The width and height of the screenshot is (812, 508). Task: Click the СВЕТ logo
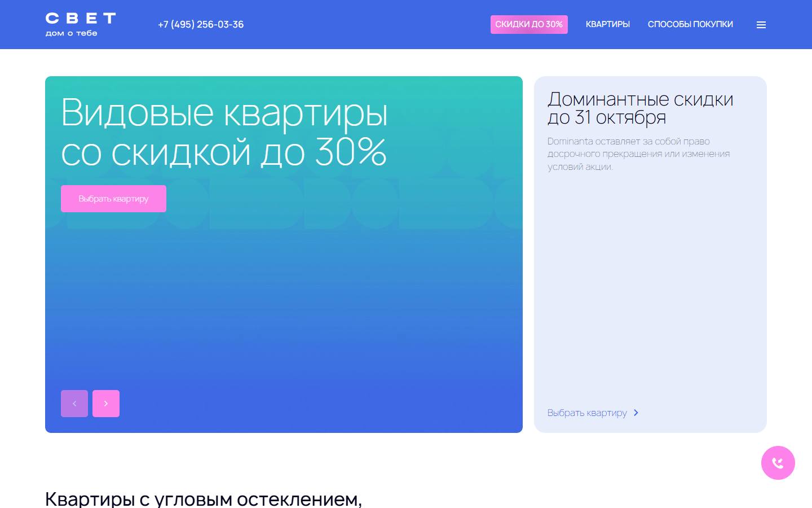click(81, 25)
